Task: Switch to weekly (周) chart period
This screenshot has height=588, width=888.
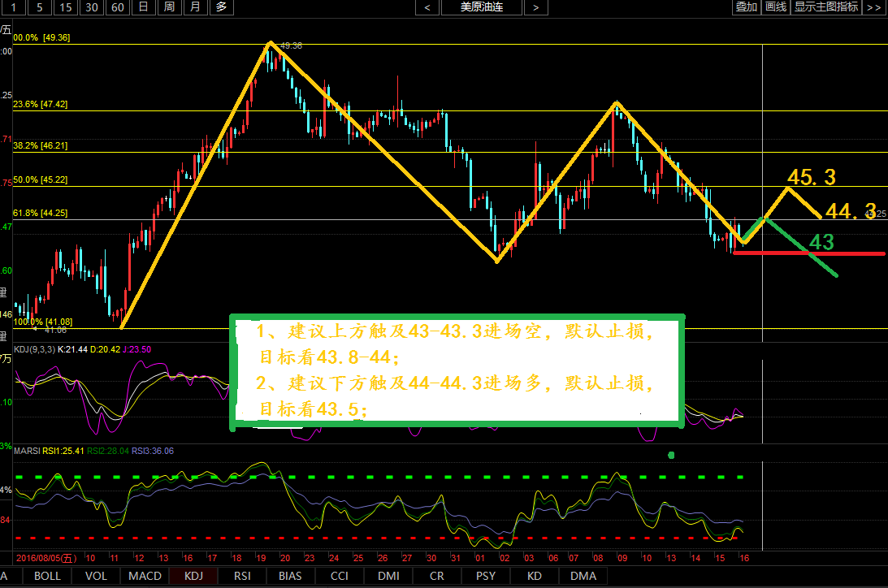Action: point(169,7)
